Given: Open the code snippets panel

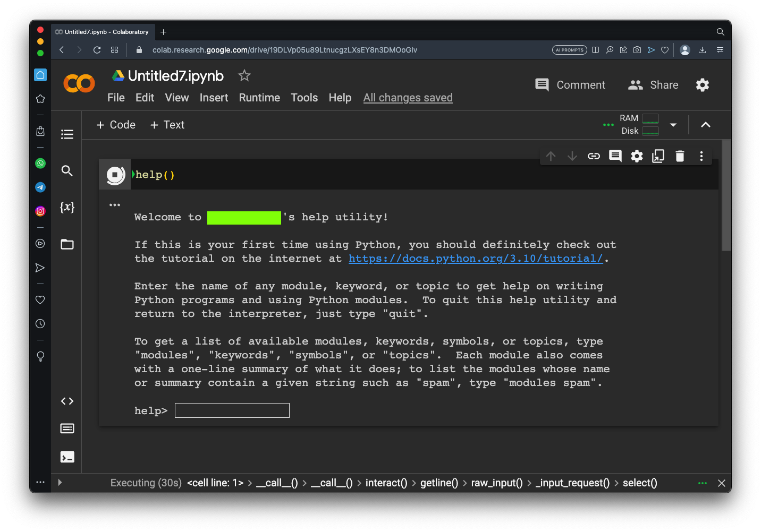Looking at the screenshot, I should click(67, 401).
